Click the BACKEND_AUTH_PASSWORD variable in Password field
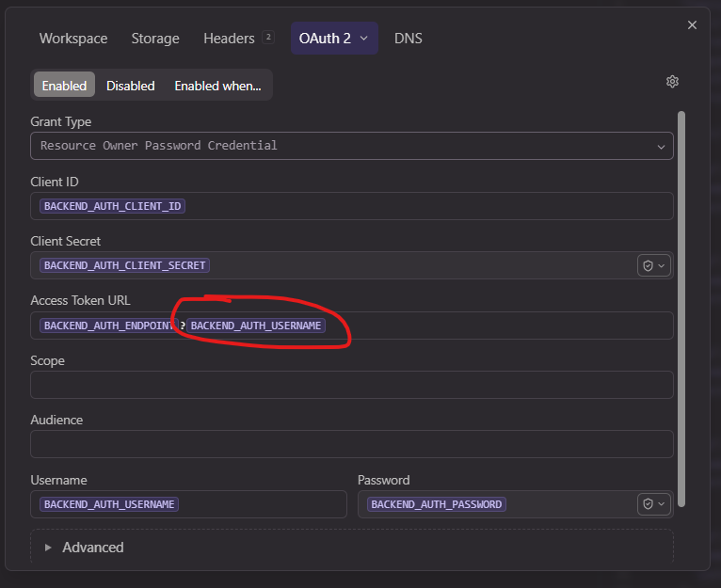721x588 pixels. pos(436,504)
